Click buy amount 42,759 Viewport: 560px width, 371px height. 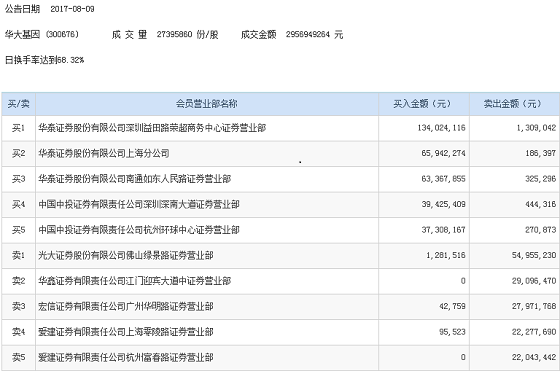452,307
